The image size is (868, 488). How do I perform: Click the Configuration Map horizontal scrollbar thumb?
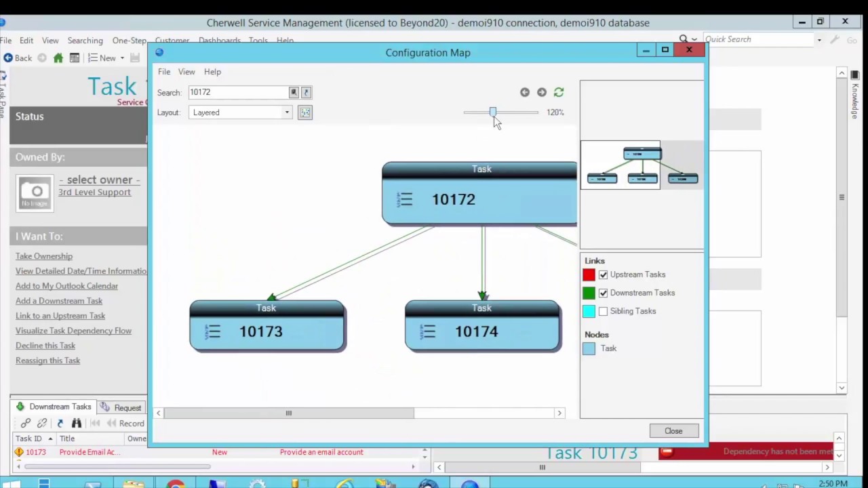288,413
